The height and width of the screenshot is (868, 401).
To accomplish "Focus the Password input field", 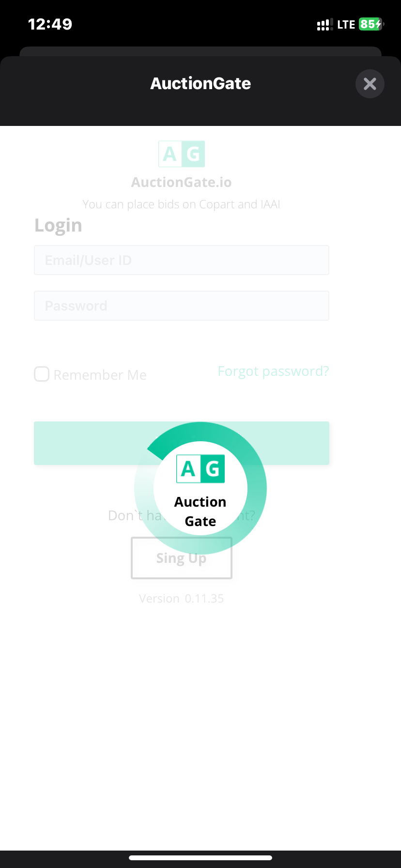I will coord(182,306).
